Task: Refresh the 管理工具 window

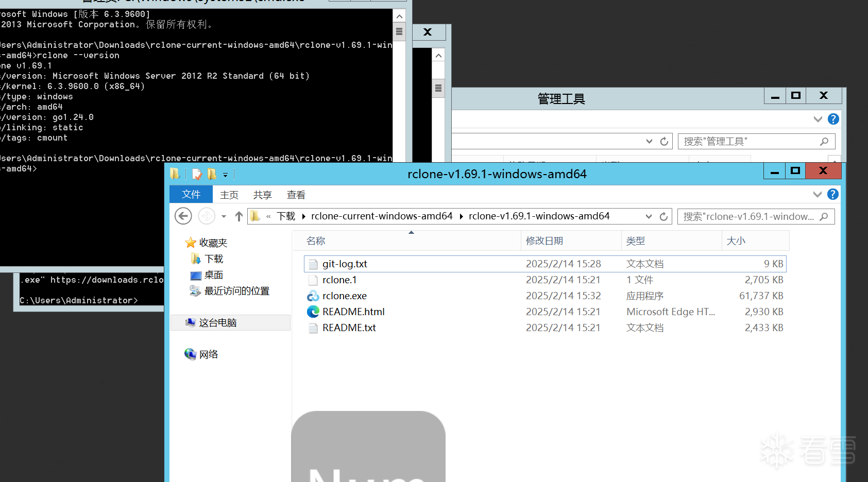Action: pyautogui.click(x=664, y=141)
